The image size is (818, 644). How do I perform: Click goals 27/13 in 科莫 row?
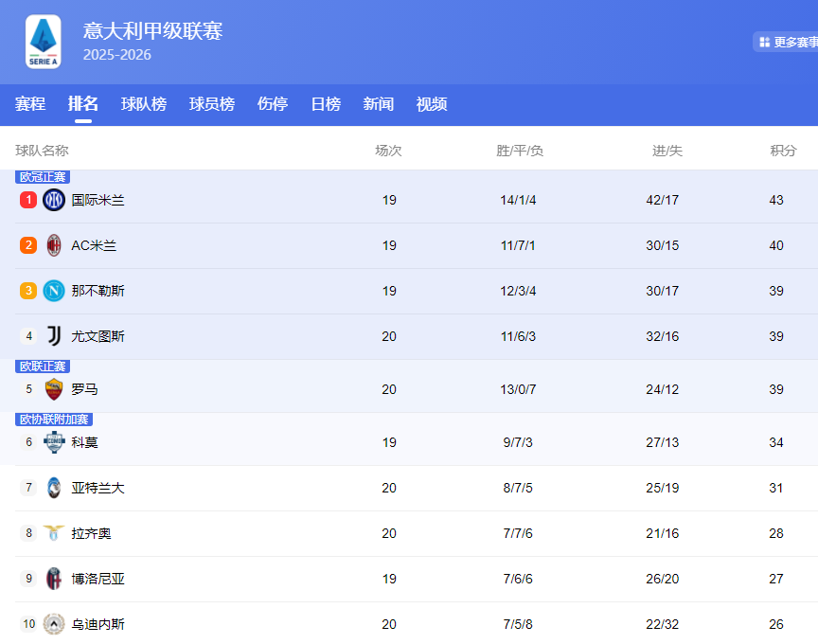(x=663, y=442)
